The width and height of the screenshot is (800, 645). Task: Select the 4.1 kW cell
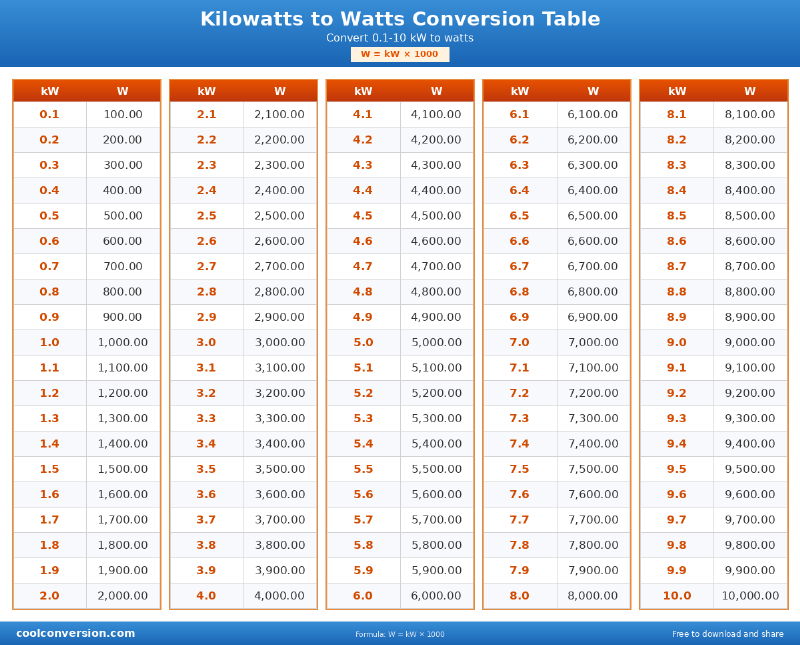point(363,114)
